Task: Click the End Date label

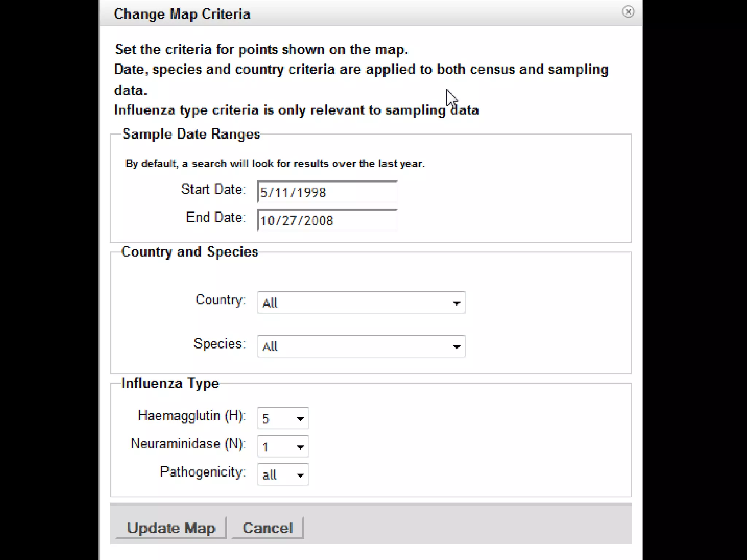Action: pos(216,218)
